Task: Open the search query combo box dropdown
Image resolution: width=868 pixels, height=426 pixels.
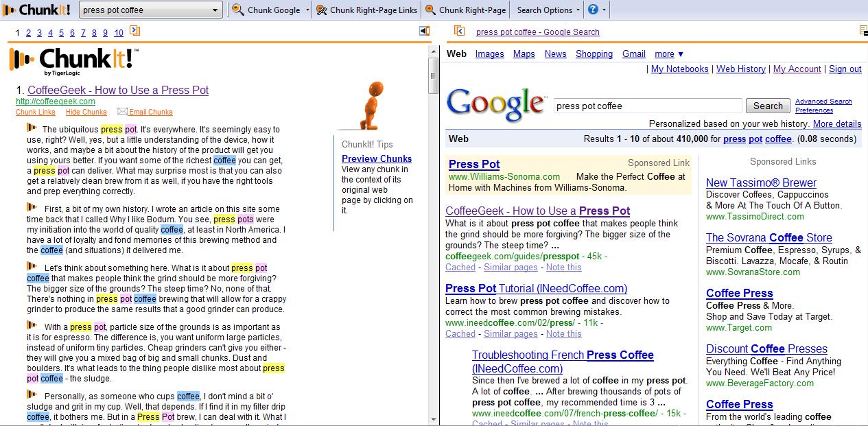Action: pyautogui.click(x=215, y=10)
